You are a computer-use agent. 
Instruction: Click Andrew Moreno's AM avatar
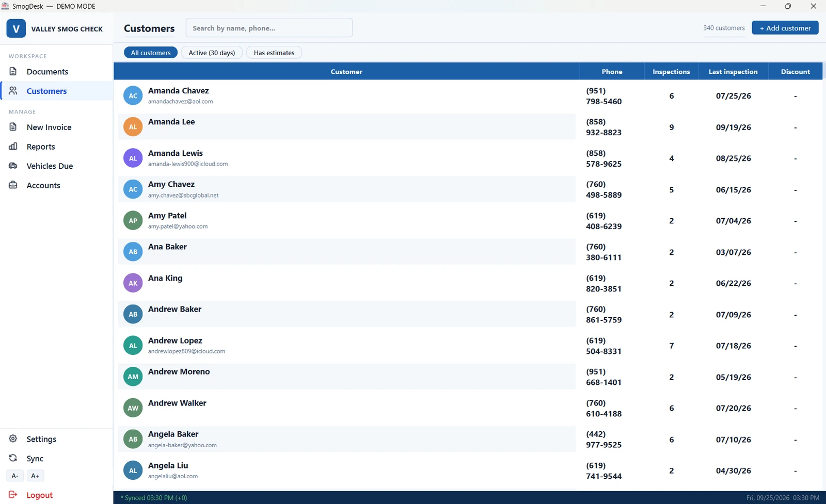[x=133, y=377]
